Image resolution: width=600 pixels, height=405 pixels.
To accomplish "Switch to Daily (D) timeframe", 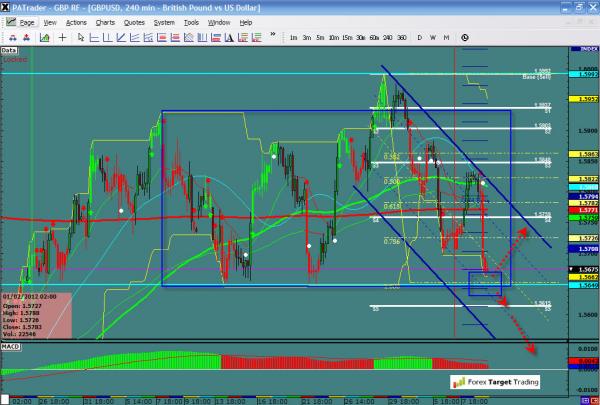I will click(419, 38).
